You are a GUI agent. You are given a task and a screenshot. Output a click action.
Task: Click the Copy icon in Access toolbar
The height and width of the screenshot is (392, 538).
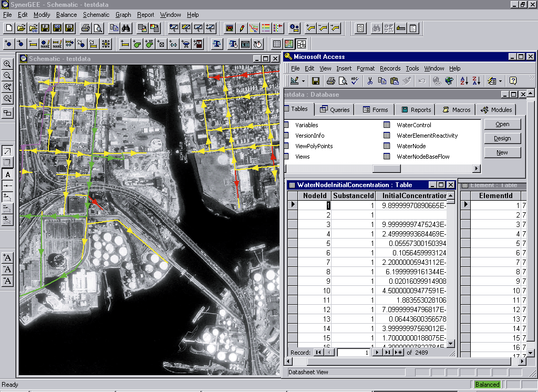click(x=382, y=81)
